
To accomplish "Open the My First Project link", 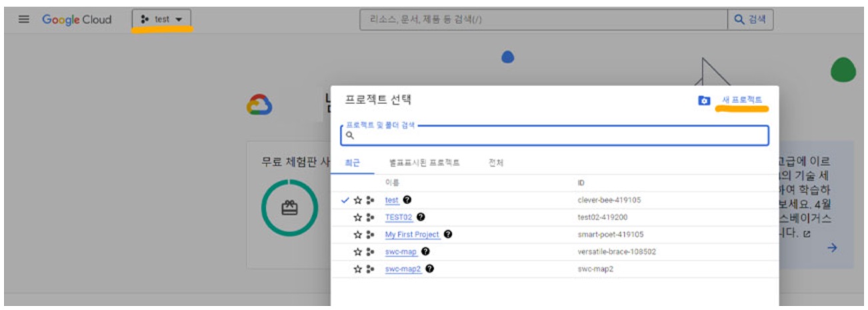I will (x=412, y=235).
